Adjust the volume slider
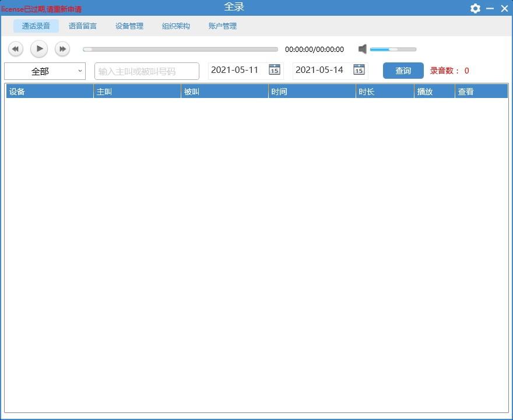Viewport: 513px width, 420px height. pos(393,50)
